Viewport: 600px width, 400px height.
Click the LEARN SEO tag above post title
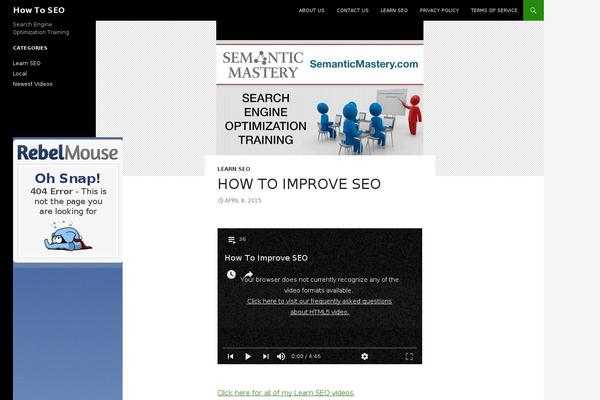[234, 169]
